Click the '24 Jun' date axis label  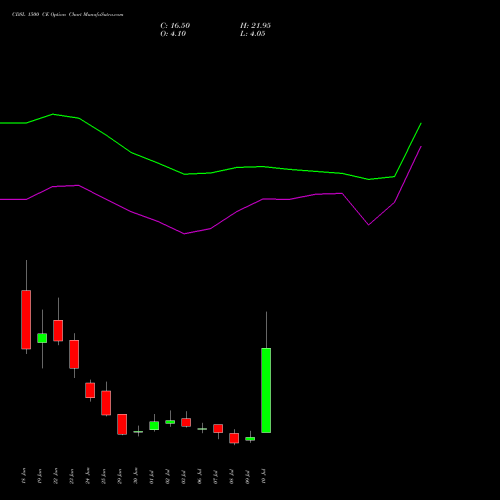pos(88,476)
